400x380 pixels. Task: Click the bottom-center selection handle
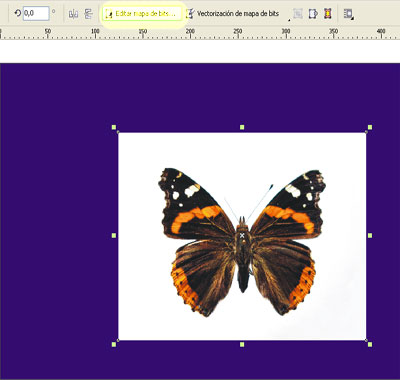point(242,344)
